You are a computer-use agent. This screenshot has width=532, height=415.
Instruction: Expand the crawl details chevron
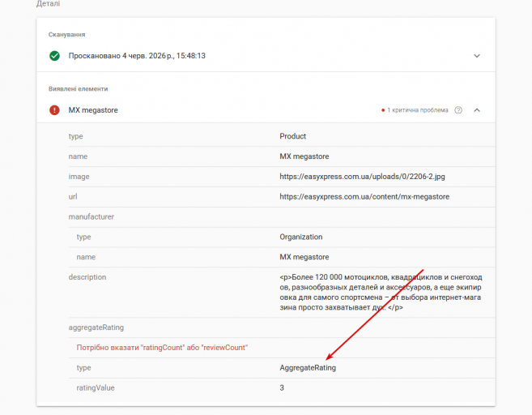pos(477,56)
